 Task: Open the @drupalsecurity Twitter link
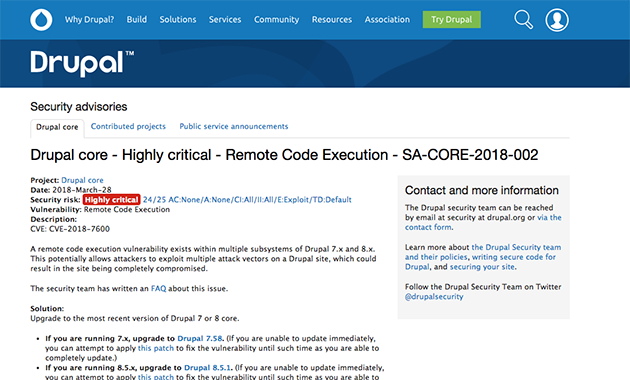tap(434, 297)
